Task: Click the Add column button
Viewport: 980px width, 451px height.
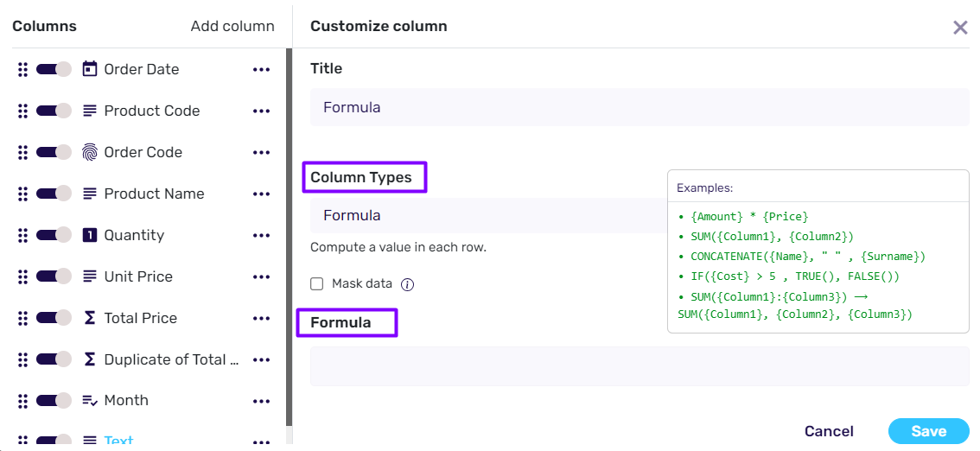Action: (x=232, y=26)
